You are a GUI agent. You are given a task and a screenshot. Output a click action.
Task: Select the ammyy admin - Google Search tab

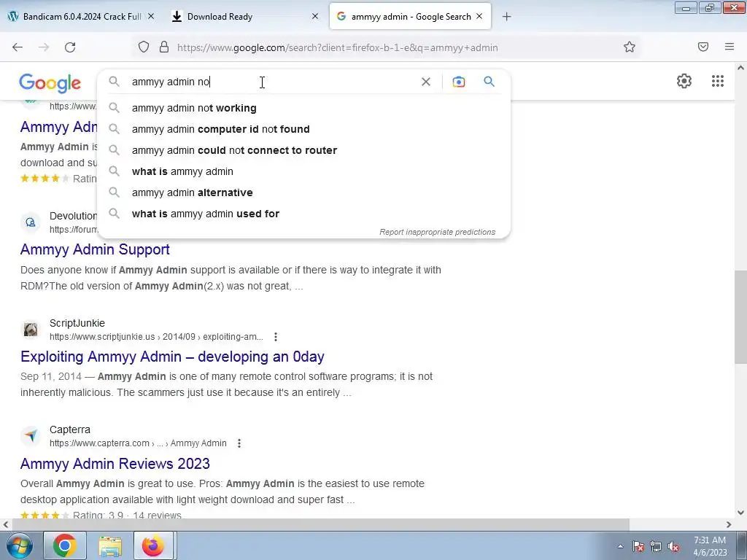410,16
